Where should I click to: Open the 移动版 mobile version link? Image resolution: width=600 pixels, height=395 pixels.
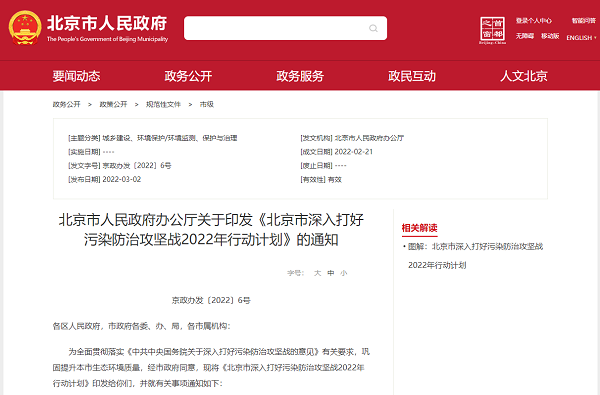550,36
